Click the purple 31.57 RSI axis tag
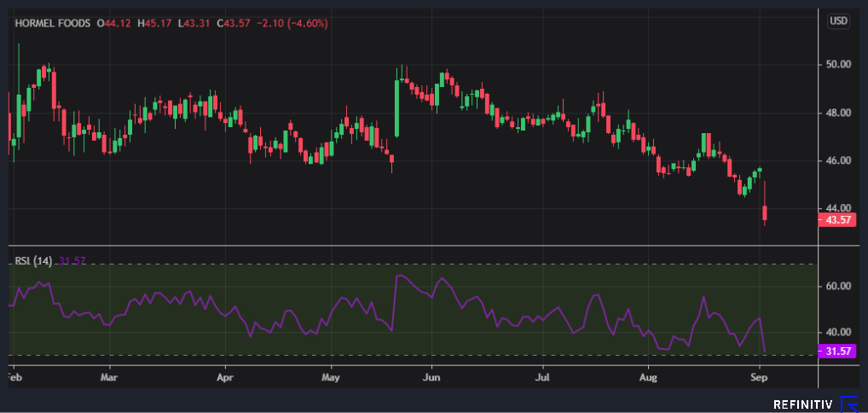Image resolution: width=868 pixels, height=413 pixels. [837, 351]
